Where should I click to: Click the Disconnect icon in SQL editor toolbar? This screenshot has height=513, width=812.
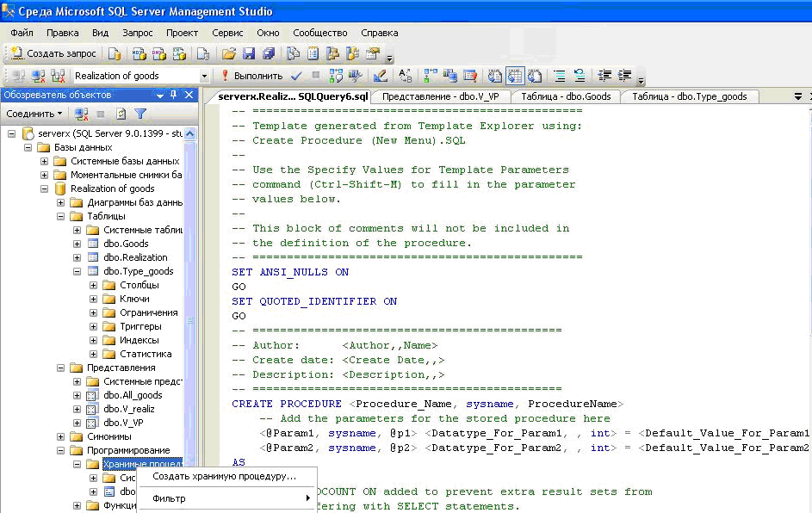39,76
